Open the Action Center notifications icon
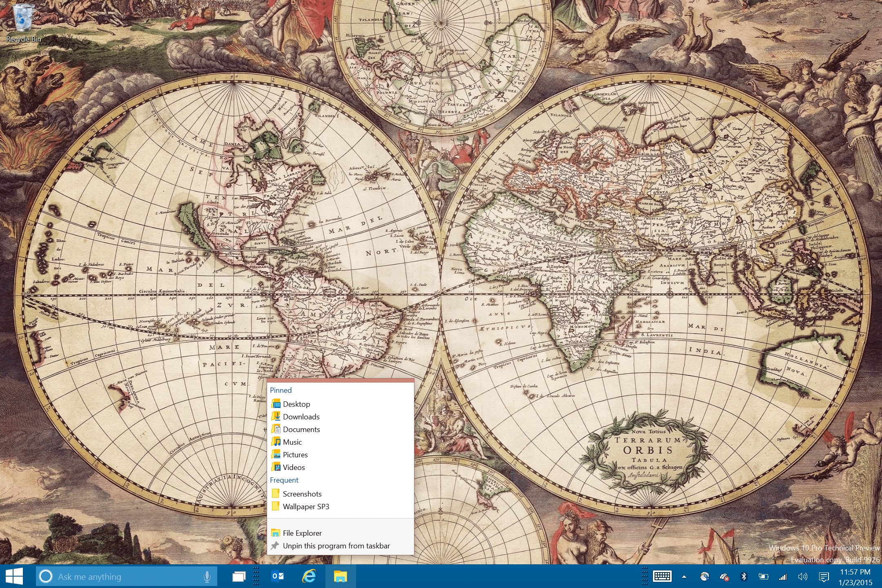The height and width of the screenshot is (588, 882). [824, 577]
